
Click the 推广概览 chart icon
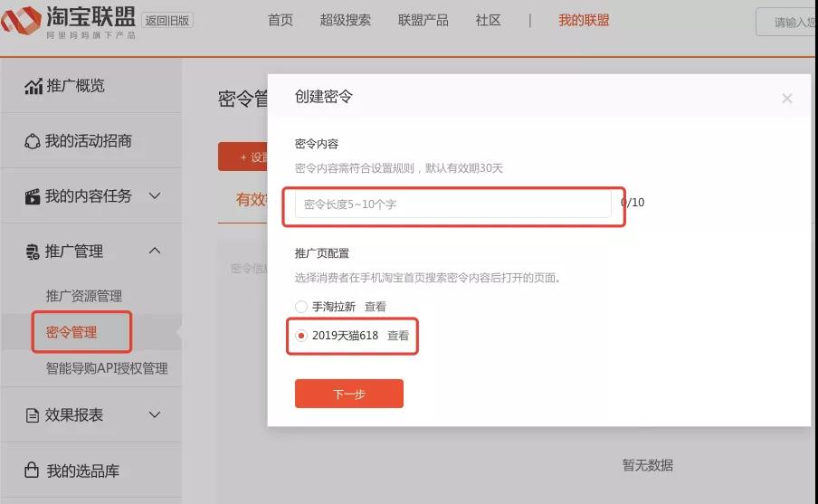point(33,86)
